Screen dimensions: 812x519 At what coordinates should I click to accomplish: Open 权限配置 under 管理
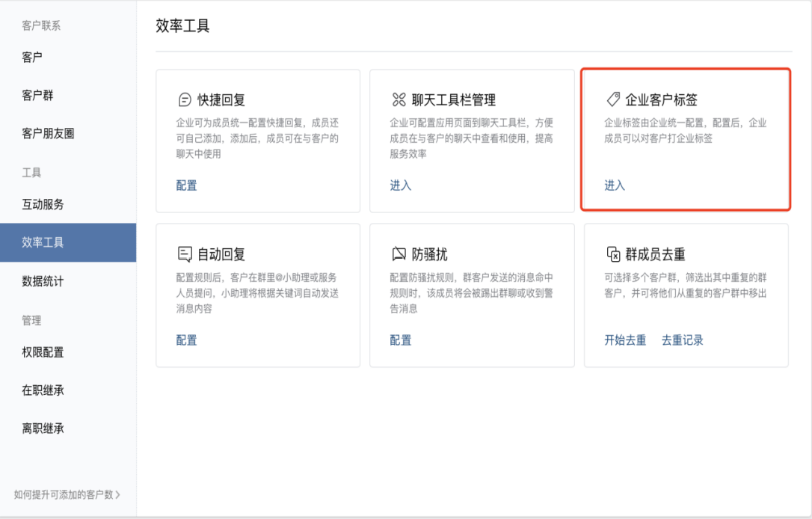tap(43, 352)
